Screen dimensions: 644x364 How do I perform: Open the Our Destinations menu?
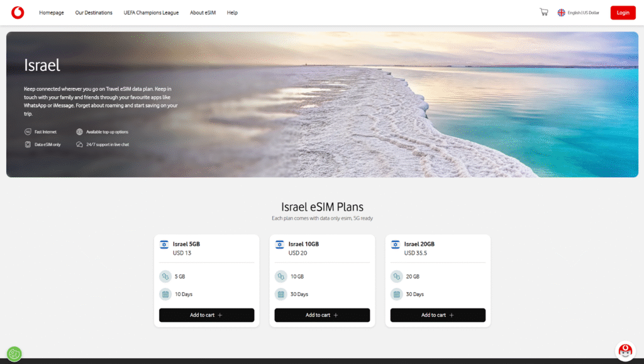[93, 12]
